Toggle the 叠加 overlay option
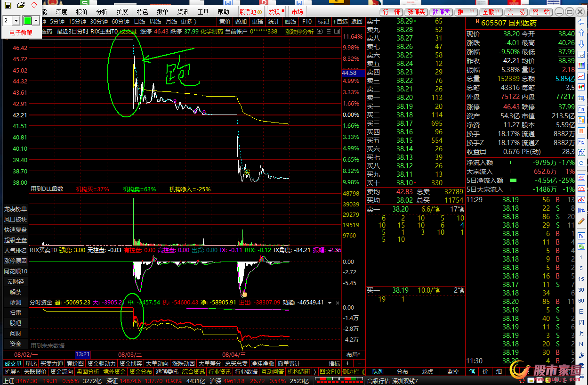 pyautogui.click(x=241, y=22)
